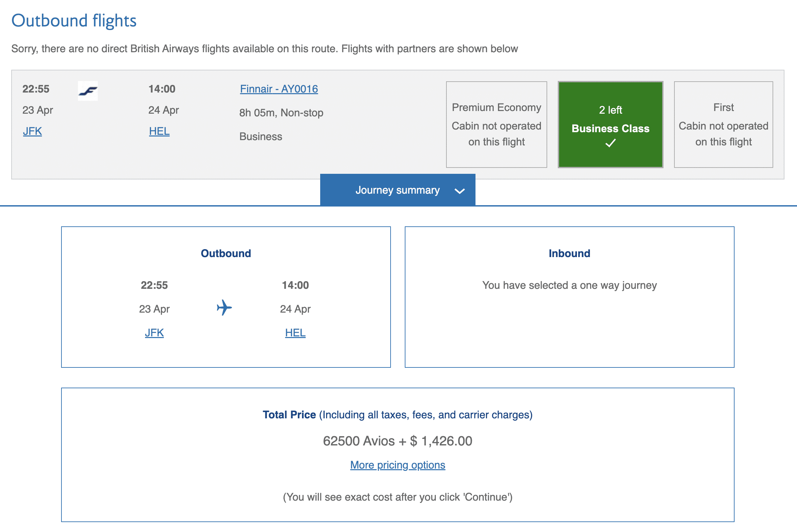Open HEL airport link in flight row
The image size is (797, 532).
click(x=159, y=131)
